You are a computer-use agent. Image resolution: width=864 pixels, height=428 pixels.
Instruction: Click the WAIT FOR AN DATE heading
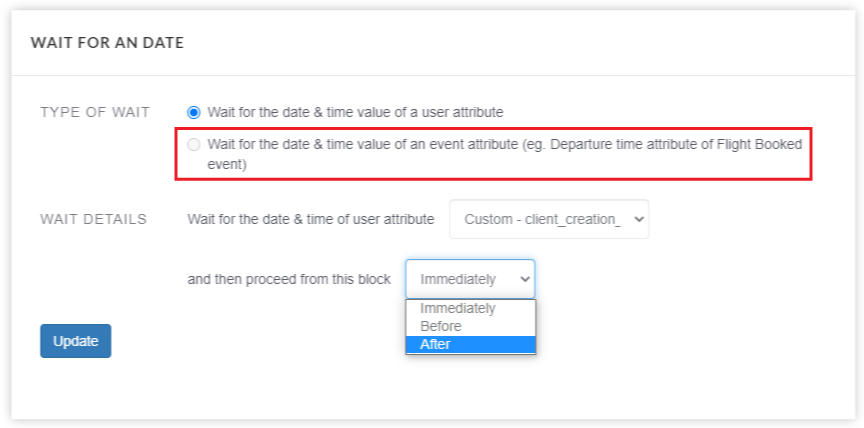pyautogui.click(x=107, y=43)
